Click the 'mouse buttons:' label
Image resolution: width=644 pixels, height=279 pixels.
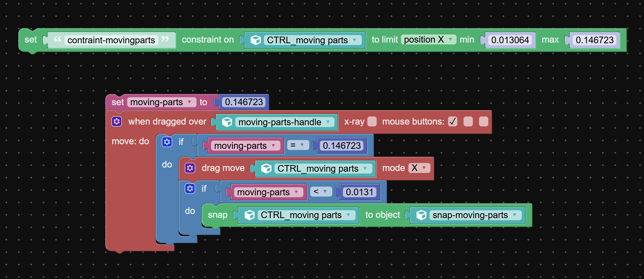[x=413, y=121]
